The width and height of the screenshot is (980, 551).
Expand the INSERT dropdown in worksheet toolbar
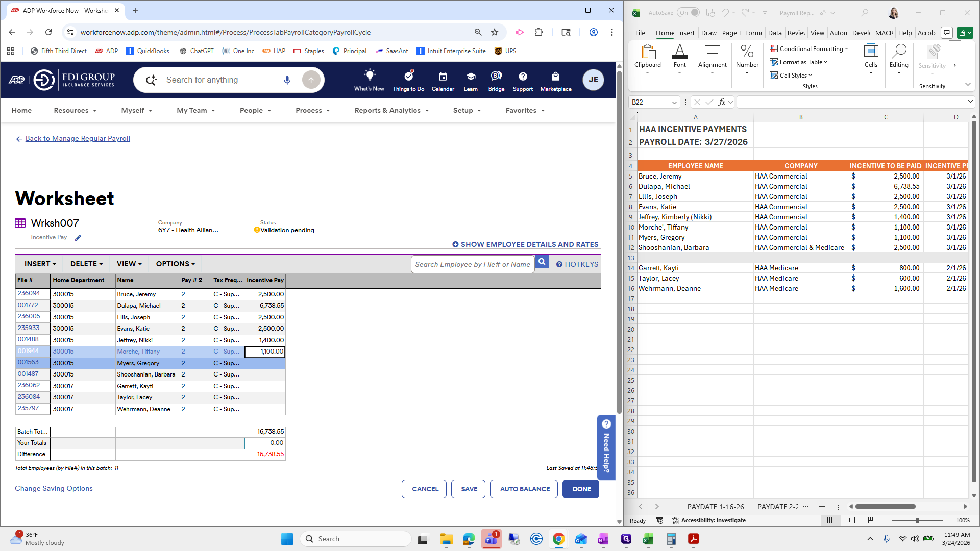tap(40, 264)
